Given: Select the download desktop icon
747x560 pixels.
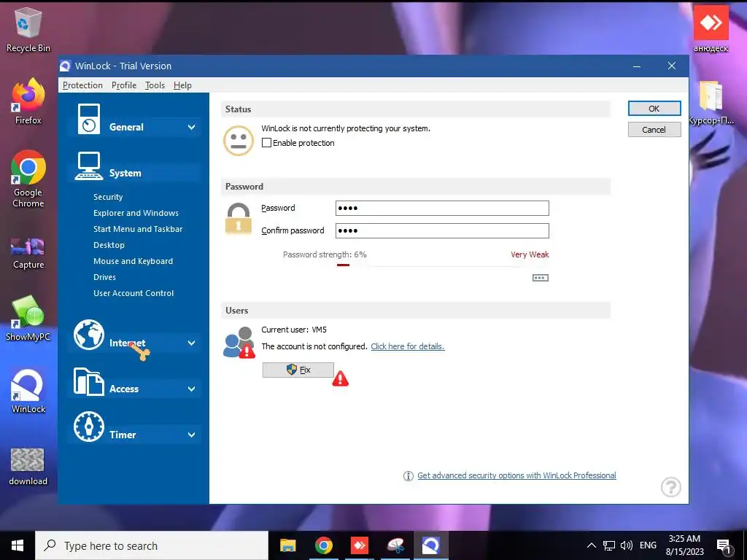Looking at the screenshot, I should (28, 467).
